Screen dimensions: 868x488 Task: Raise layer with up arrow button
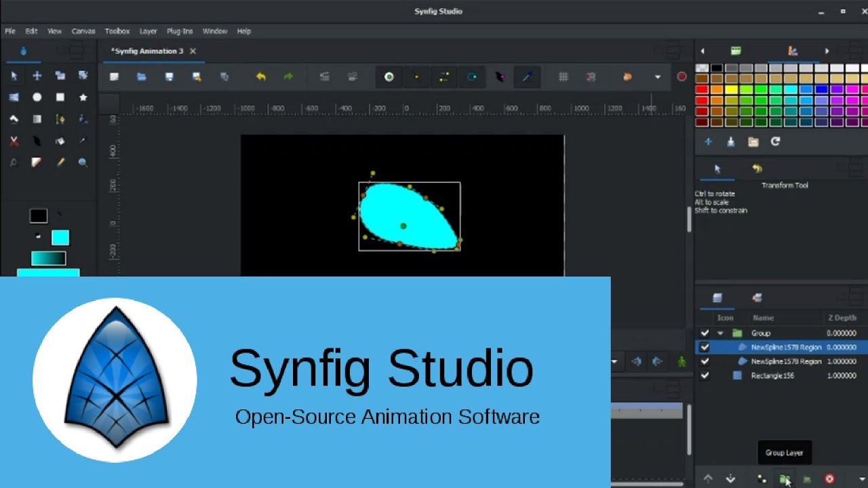(x=708, y=479)
